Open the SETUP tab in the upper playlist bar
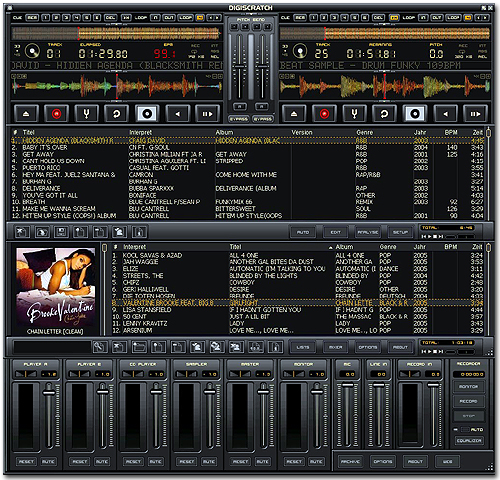The height and width of the screenshot is (480, 500). point(400,232)
